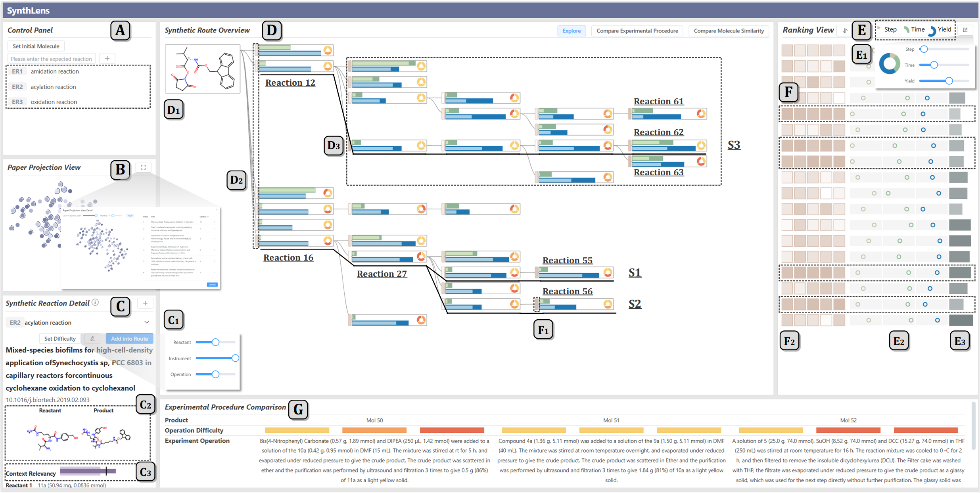Click the initial molecule structure thumbnail
Screen dimensions: 980x493
click(x=203, y=69)
